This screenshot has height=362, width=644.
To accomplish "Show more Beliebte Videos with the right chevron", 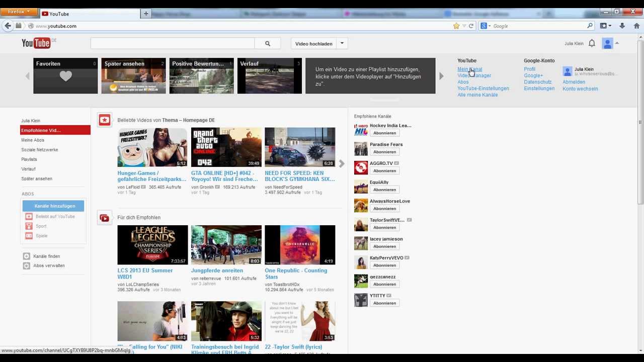I will 342,163.
